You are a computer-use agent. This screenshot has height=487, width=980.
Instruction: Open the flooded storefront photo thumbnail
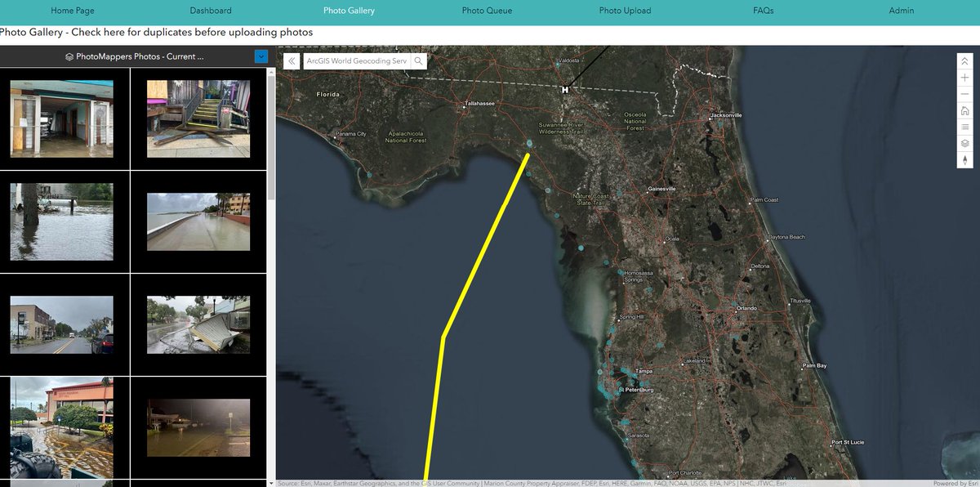[x=62, y=118]
